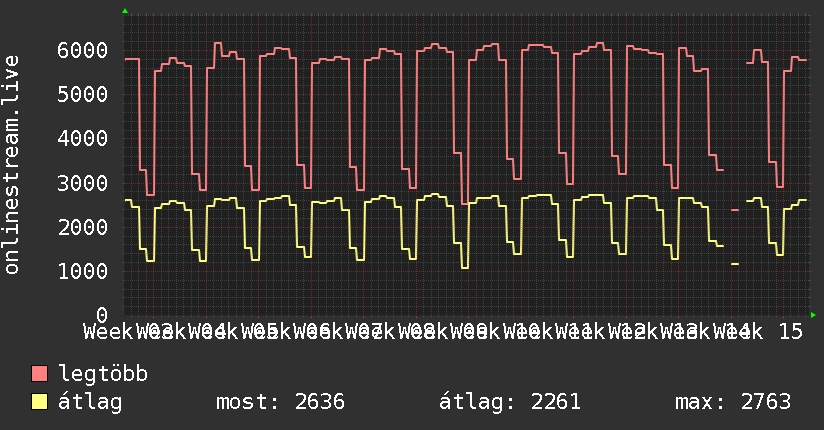The width and height of the screenshot is (824, 430).
Task: Click the átlag legend label beside yellow swatch
Action: pos(90,402)
